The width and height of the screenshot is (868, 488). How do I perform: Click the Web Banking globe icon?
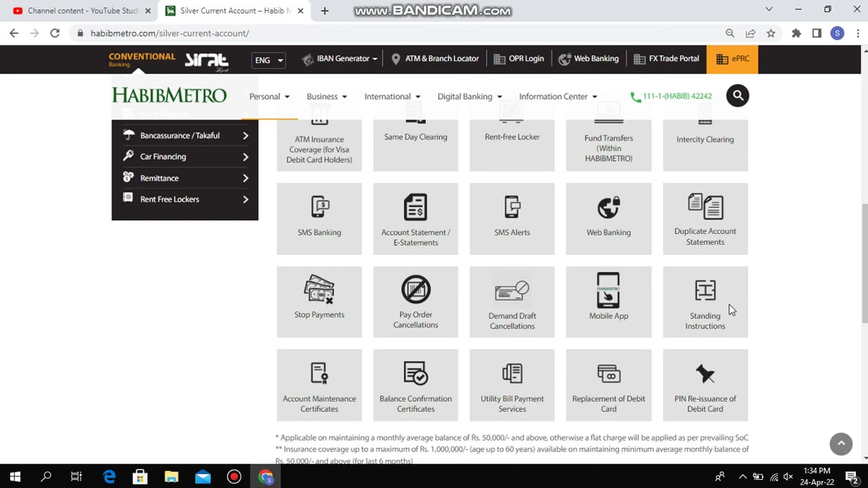point(608,207)
